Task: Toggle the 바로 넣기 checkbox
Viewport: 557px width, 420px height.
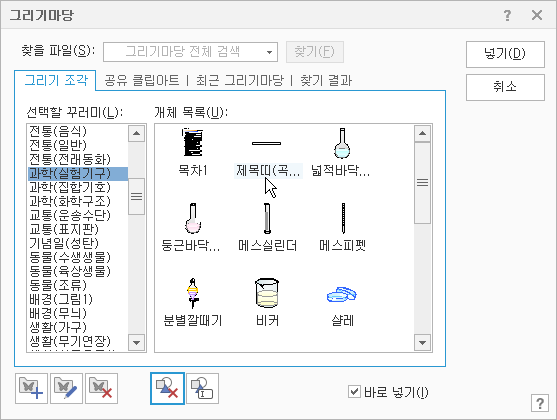Action: (x=354, y=392)
